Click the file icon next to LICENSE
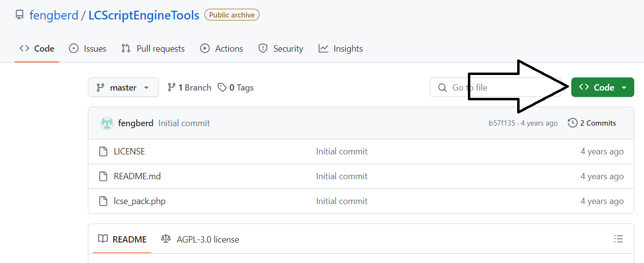Screen dimensions: 644x263 [x=103, y=151]
